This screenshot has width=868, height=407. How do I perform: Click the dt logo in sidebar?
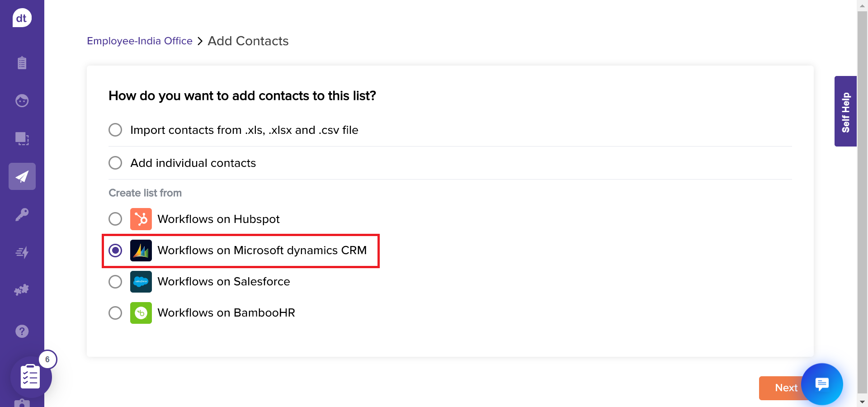tap(22, 18)
